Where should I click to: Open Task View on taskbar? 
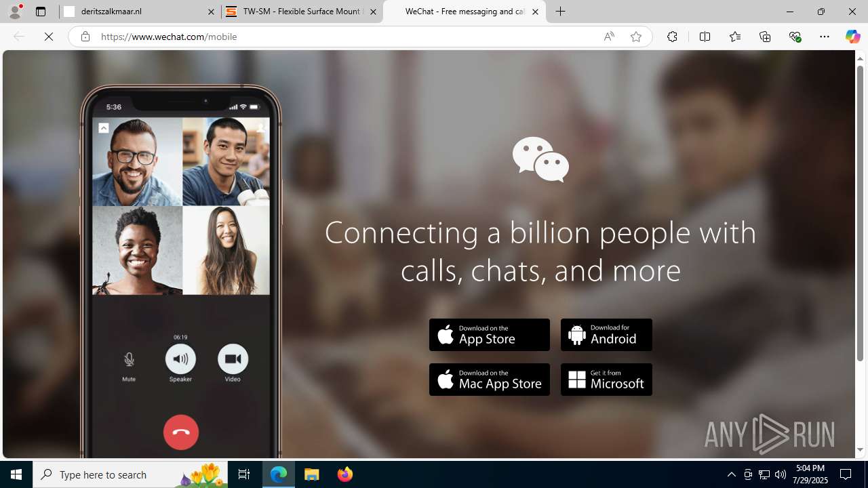[x=244, y=474]
